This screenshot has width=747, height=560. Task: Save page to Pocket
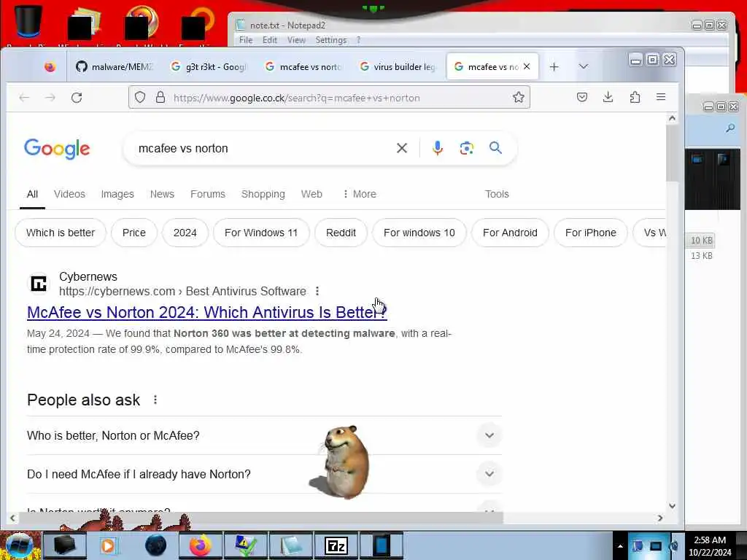tap(581, 98)
